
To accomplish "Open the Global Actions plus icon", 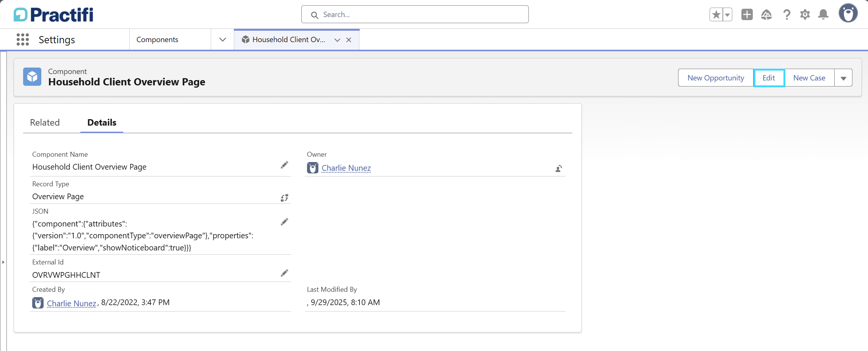I will [747, 14].
